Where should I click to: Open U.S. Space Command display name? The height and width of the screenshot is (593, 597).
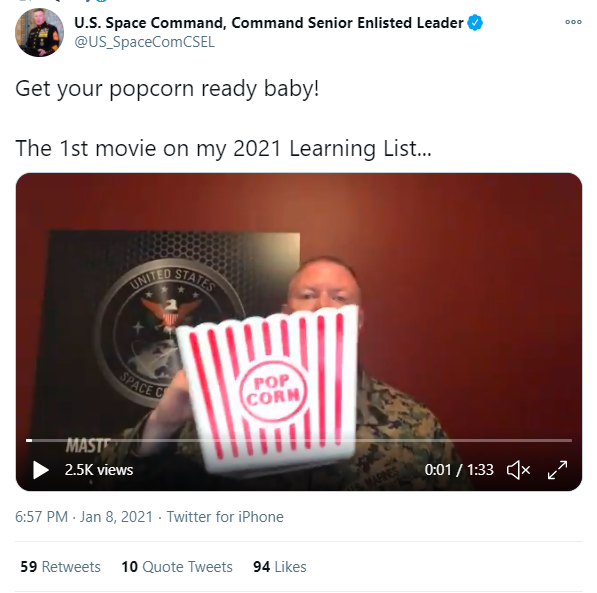269,23
